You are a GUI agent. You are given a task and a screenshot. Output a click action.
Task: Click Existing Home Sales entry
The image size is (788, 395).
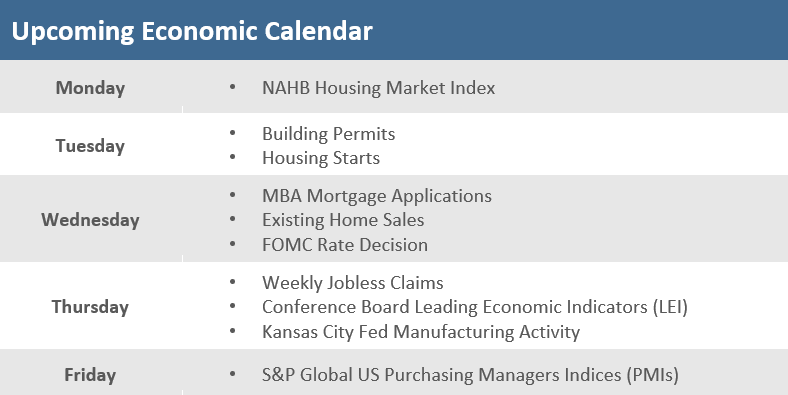pyautogui.click(x=343, y=220)
